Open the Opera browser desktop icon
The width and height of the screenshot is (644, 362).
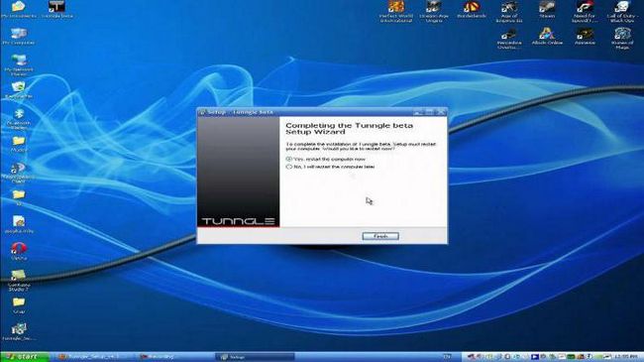(x=19, y=251)
